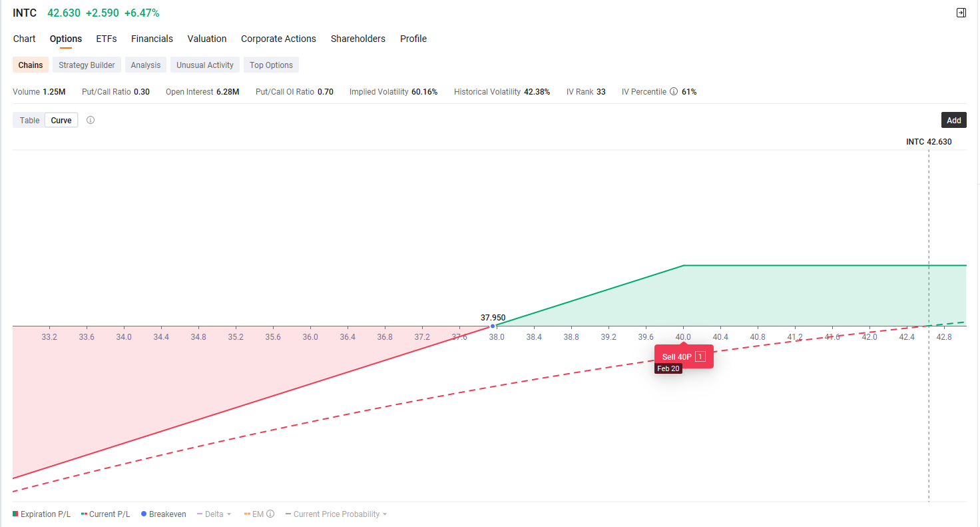Viewport: 980px width, 527px height.
Task: Toggle Current P/L legend
Action: (x=105, y=514)
